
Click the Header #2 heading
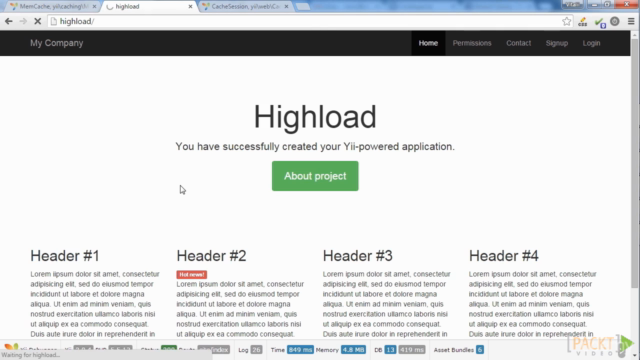point(211,256)
